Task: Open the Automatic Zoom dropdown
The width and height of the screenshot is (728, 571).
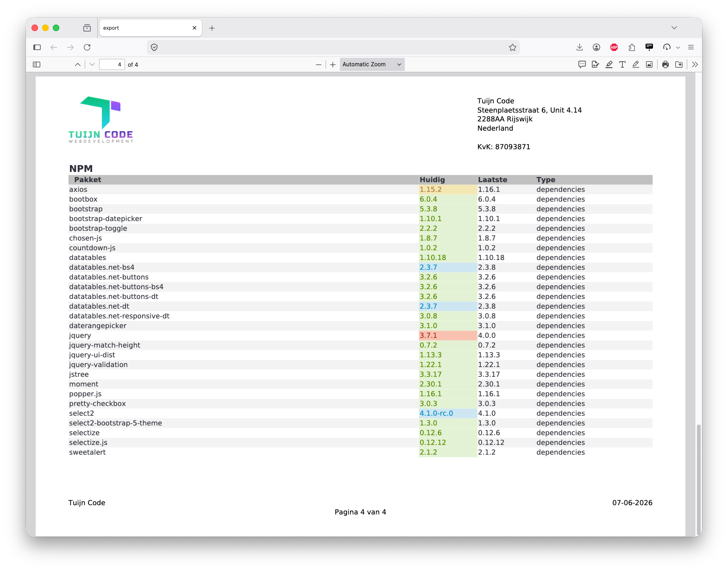Action: coord(372,64)
